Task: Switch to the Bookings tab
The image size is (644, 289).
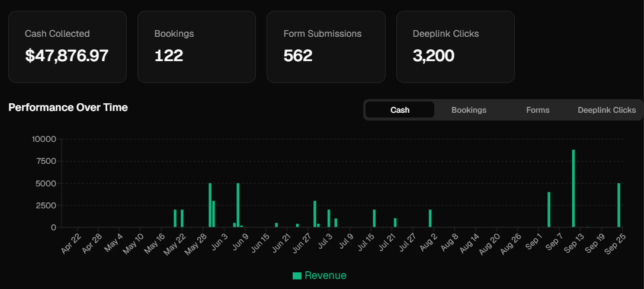Action: [x=469, y=110]
